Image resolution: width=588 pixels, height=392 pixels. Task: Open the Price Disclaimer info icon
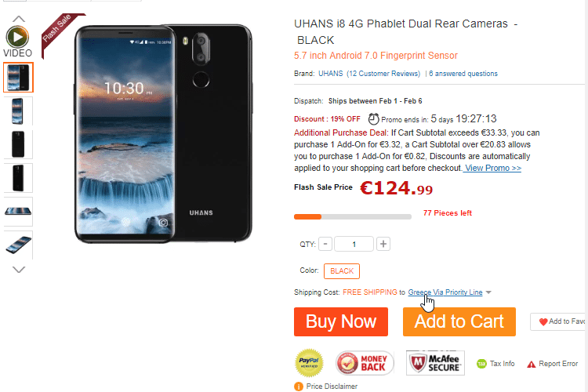(299, 387)
